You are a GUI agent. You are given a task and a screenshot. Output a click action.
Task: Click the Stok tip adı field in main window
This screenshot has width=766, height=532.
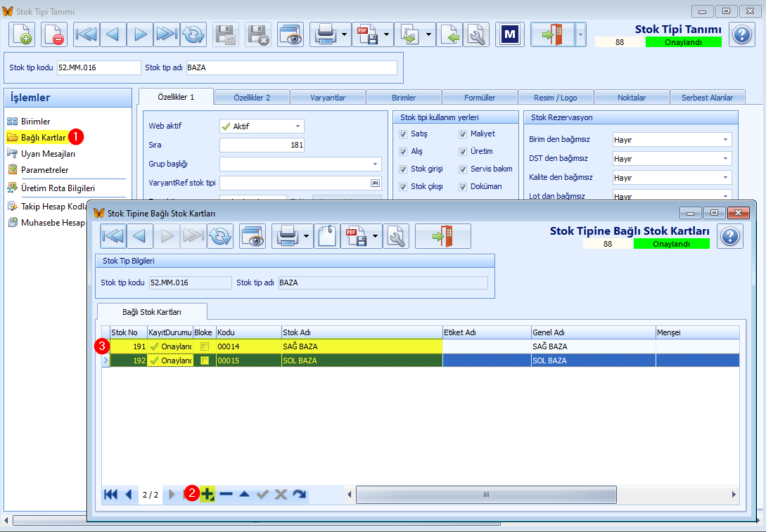coord(292,68)
